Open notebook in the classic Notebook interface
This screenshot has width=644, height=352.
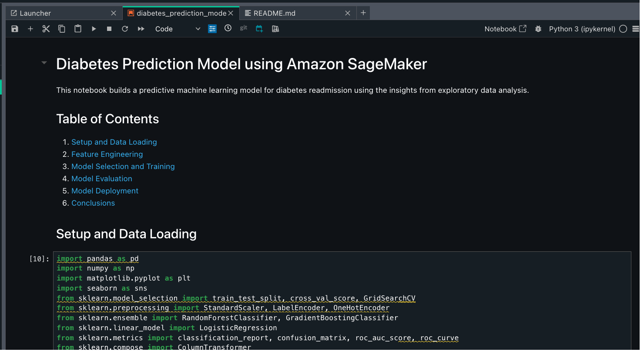(x=506, y=29)
